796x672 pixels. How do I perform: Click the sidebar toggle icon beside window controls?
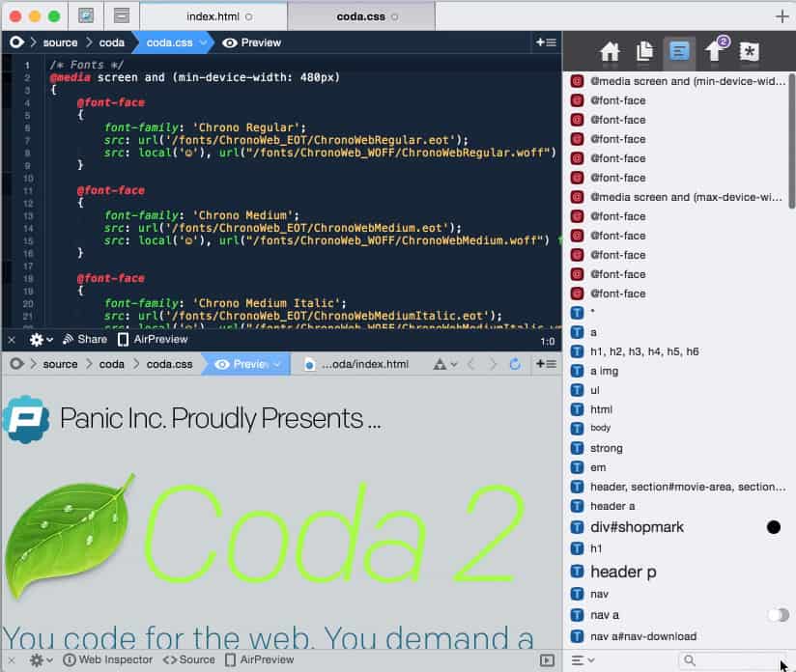86,15
